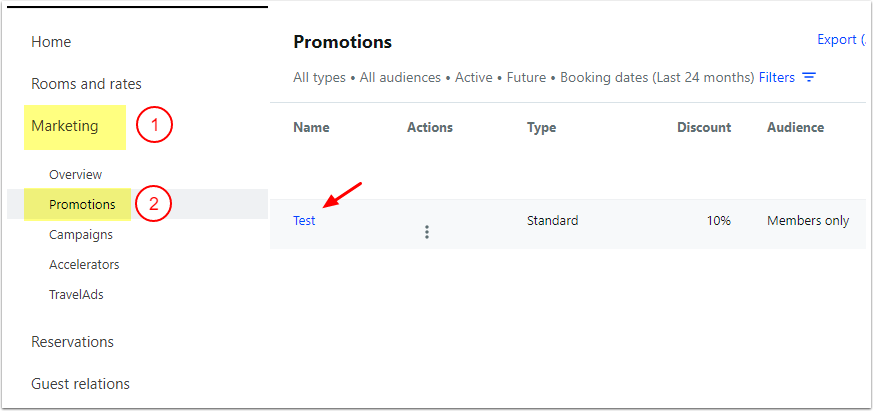The width and height of the screenshot is (873, 411).
Task: Open Rooms and rates section
Action: [86, 84]
